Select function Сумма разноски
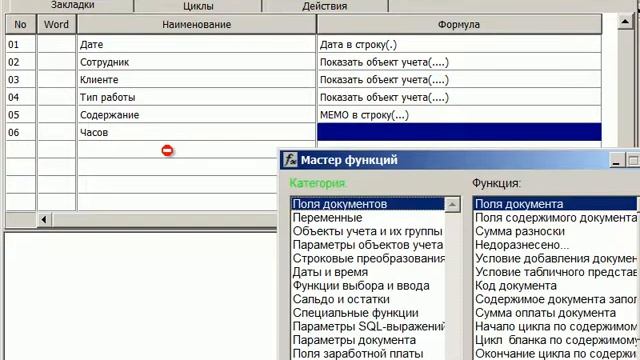Screen dimensions: 640x360 click(556, 231)
